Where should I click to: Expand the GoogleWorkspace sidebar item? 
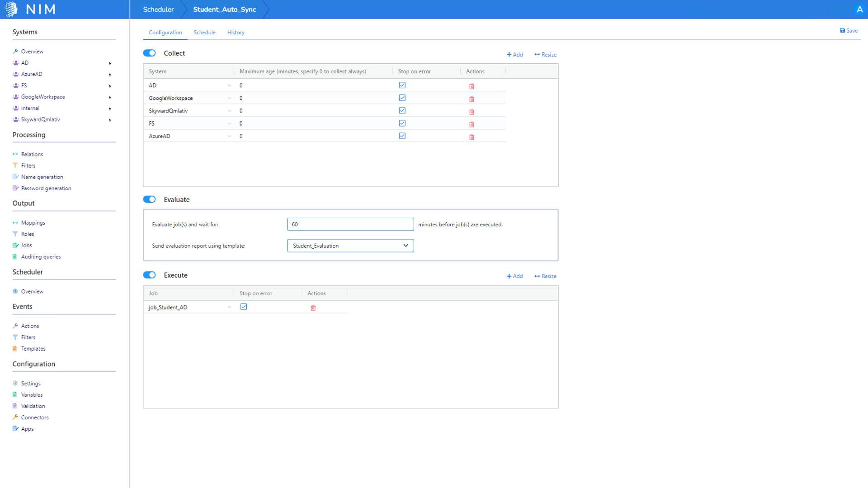[x=110, y=97]
